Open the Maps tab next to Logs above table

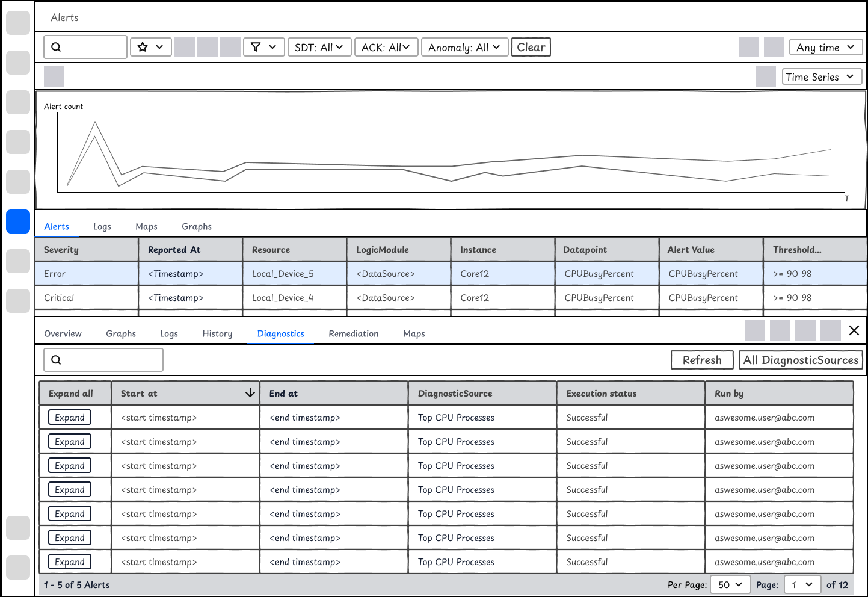coord(146,226)
